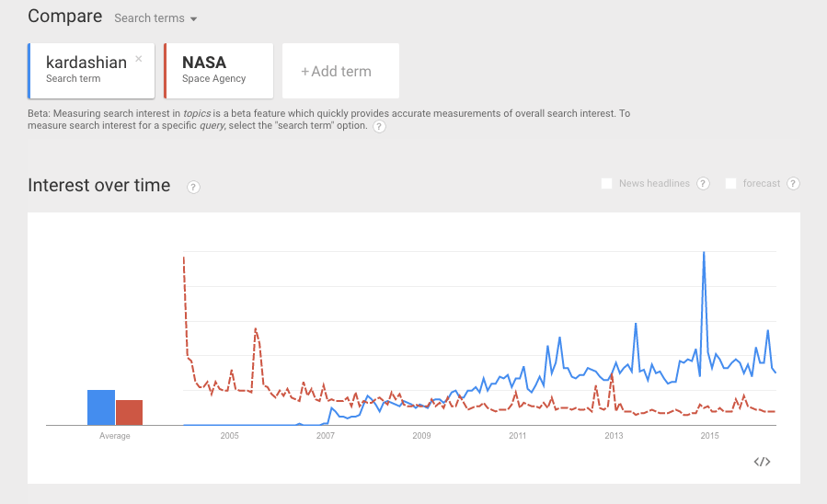Click help icon beside News headlines
This screenshot has height=504, width=827.
(x=703, y=184)
